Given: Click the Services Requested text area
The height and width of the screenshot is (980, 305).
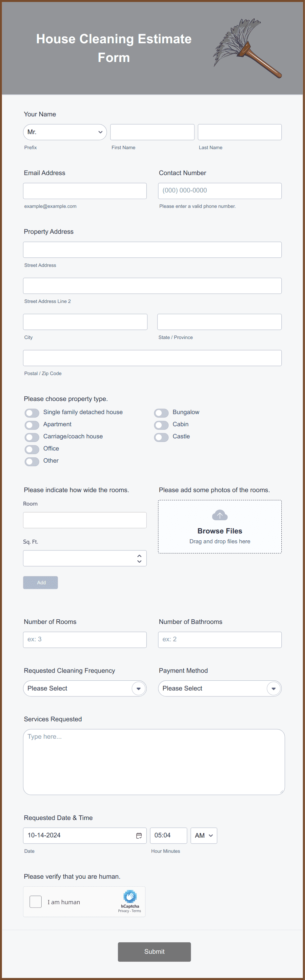Looking at the screenshot, I should [x=154, y=762].
